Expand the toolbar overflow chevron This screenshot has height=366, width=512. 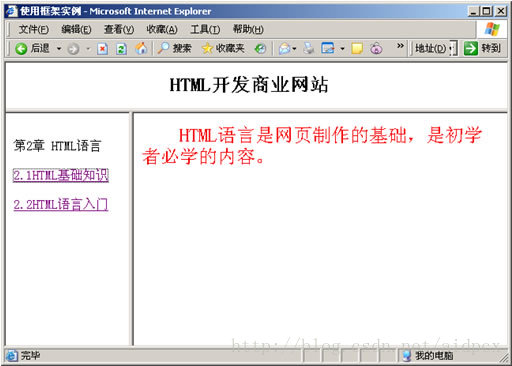point(400,45)
